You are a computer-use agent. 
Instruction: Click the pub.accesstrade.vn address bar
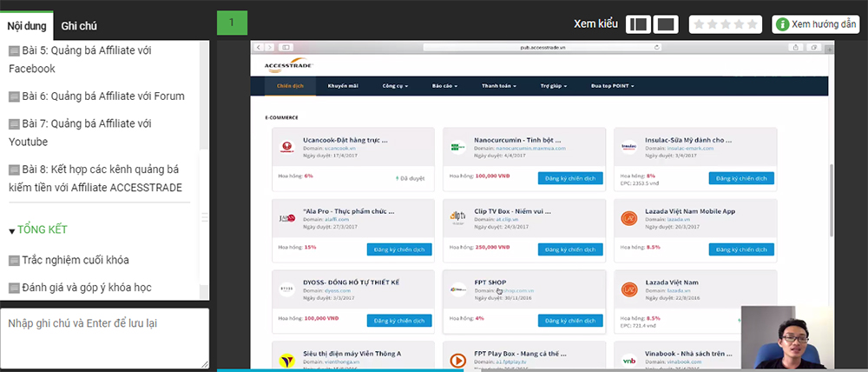tap(542, 48)
